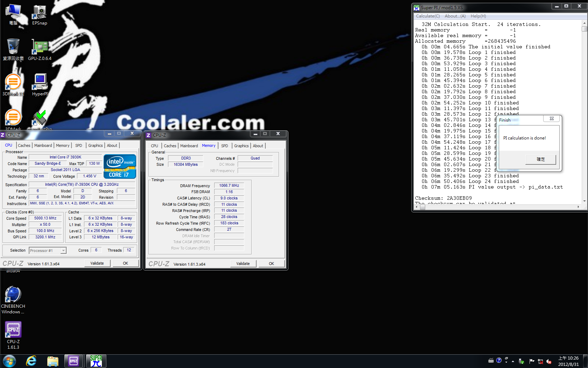Open SPD tab in left CPU-Z
The image size is (588, 368).
pos(79,145)
